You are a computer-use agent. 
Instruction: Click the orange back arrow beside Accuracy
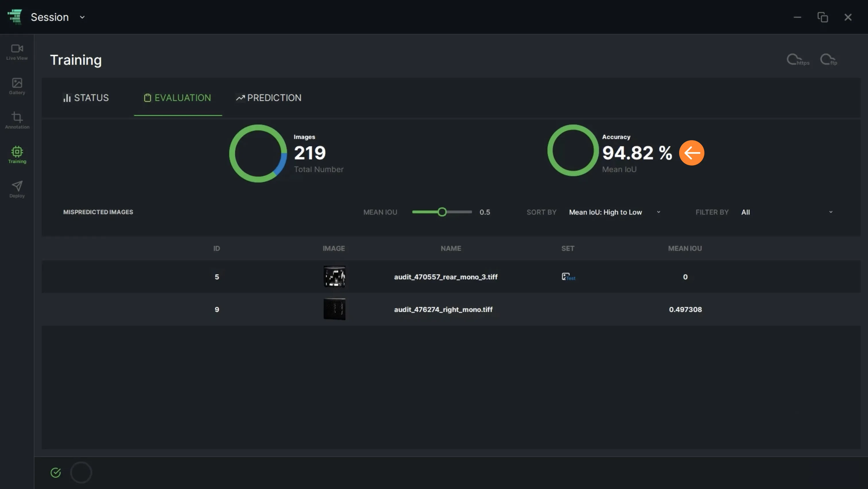(x=691, y=153)
